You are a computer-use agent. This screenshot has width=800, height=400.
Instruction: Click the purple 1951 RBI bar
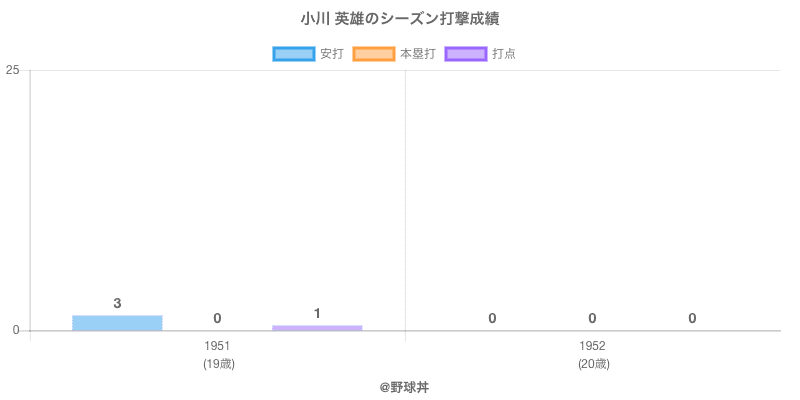317,327
